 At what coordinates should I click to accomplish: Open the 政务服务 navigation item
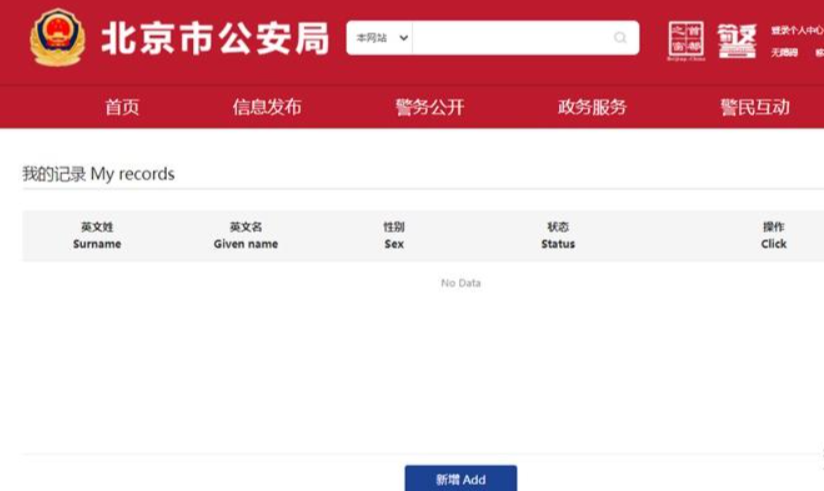(592, 107)
